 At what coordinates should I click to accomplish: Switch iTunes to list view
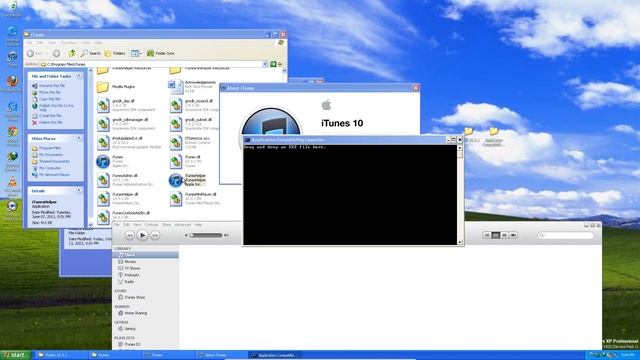click(487, 235)
